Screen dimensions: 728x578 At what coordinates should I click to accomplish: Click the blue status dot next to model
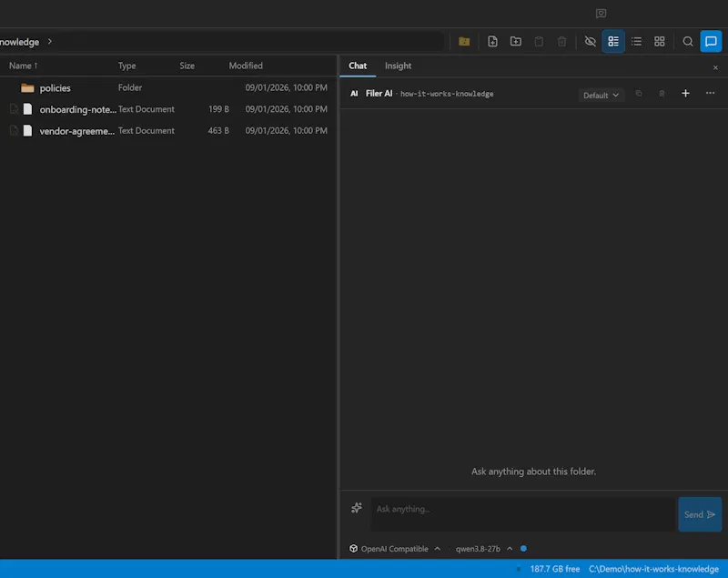(x=523, y=548)
